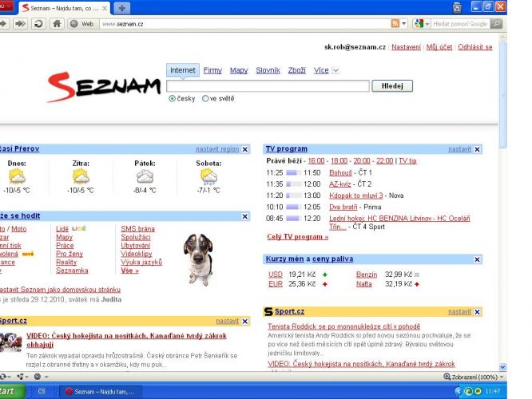Click the Hledej search button
532x399 pixels.
tap(392, 86)
